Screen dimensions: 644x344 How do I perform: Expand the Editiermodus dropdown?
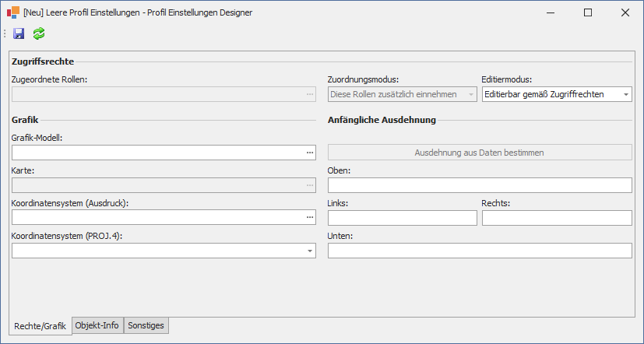[625, 94]
